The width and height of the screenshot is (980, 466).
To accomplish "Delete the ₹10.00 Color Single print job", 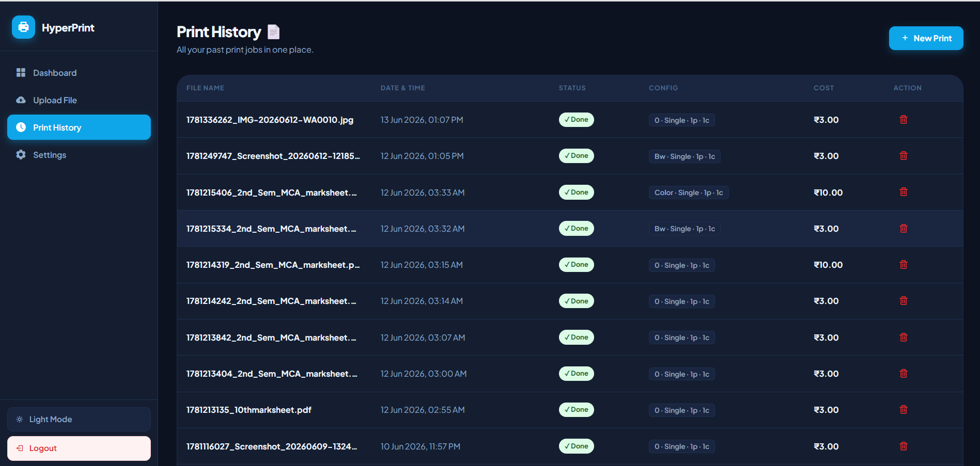I will point(903,192).
